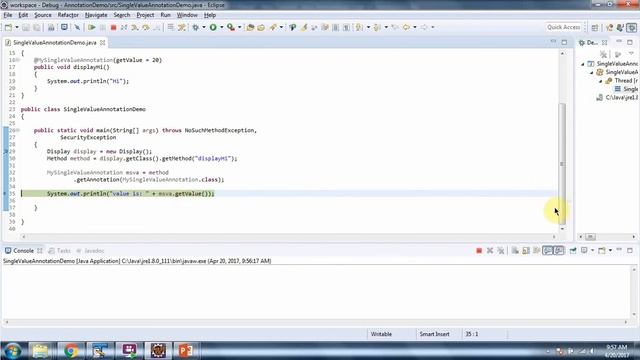The width and height of the screenshot is (640, 360).
Task: Close the SingleValueAnnotationDemo.java editor tab
Action: [x=102, y=42]
